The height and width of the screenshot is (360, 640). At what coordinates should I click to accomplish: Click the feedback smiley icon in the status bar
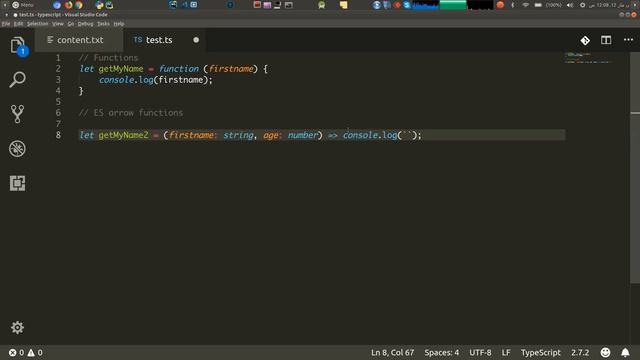(x=605, y=352)
